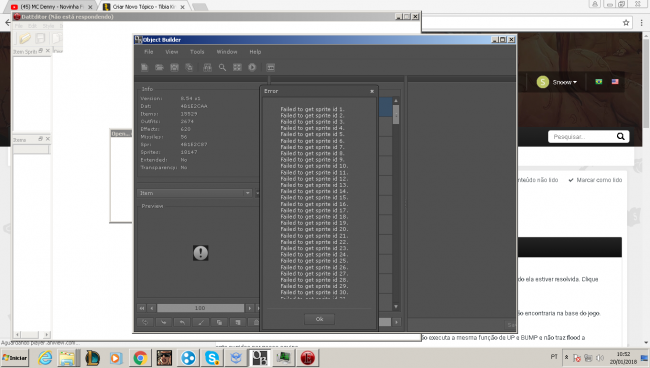Click the object id field showing 100
The width and height of the screenshot is (650, 368).
tap(200, 308)
